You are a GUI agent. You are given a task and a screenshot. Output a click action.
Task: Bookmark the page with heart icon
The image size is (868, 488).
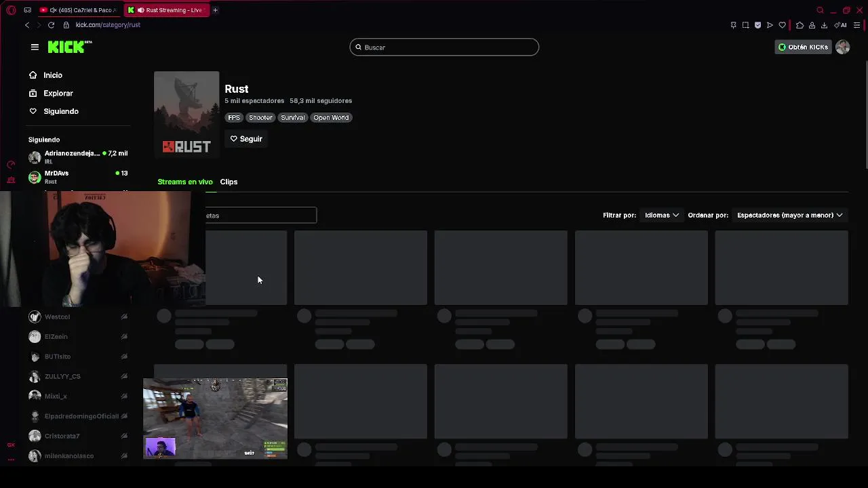782,25
